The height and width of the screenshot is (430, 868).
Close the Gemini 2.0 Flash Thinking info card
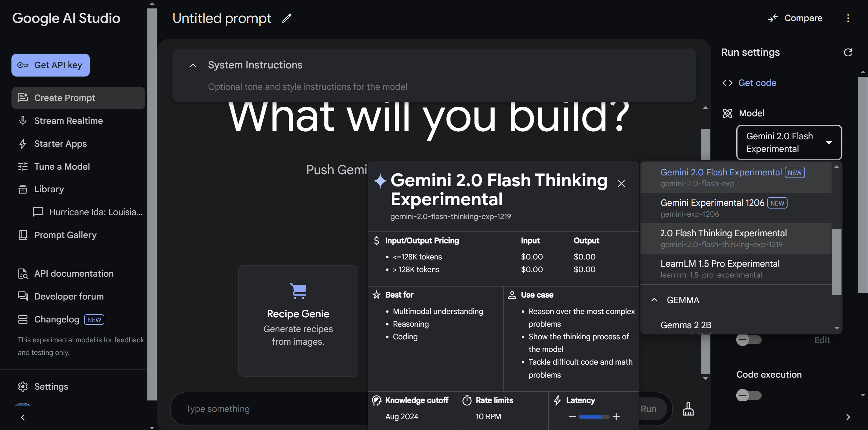coord(621,183)
